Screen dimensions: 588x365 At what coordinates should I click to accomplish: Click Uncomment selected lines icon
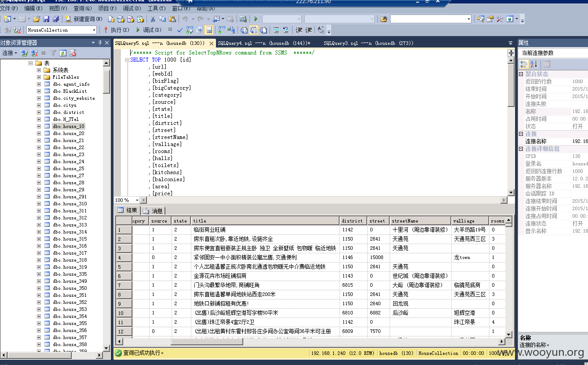[x=286, y=30]
